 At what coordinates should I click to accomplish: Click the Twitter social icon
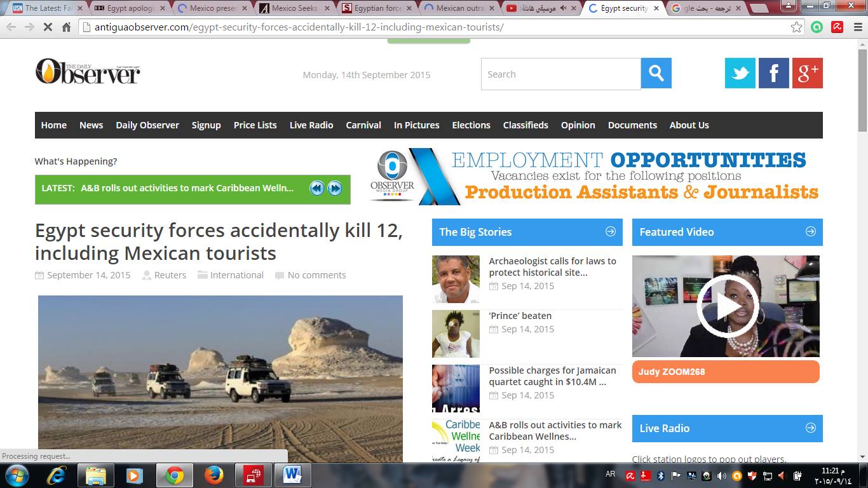point(740,73)
